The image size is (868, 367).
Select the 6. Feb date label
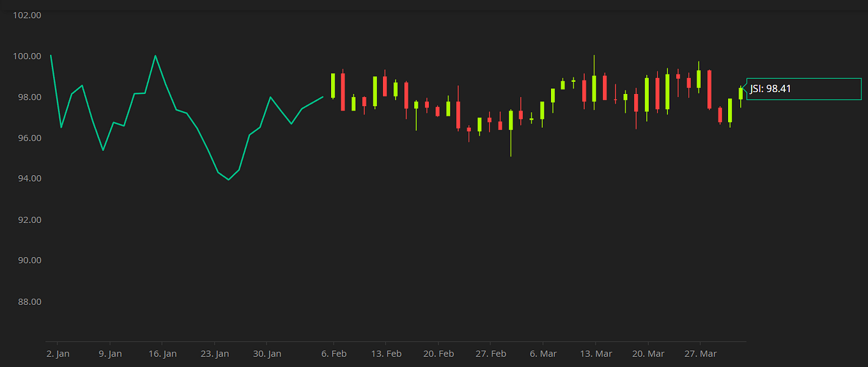tap(334, 354)
